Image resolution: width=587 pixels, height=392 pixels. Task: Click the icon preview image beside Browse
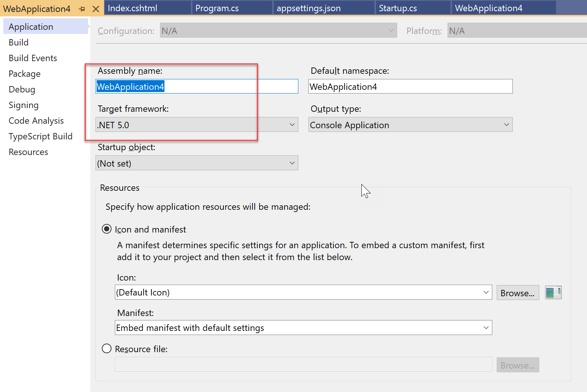[x=553, y=293]
